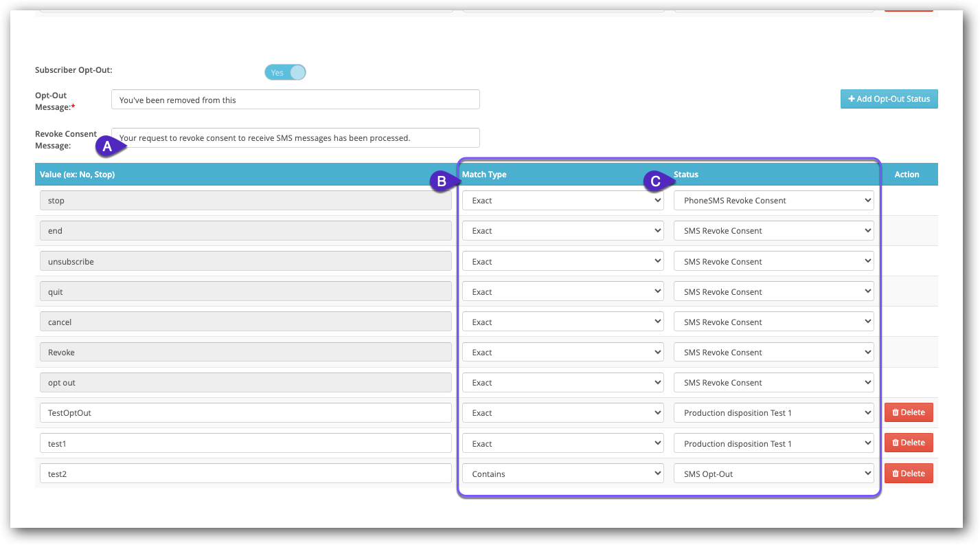The image size is (980, 545).
Task: Click the Match Type column header
Action: [x=484, y=175]
